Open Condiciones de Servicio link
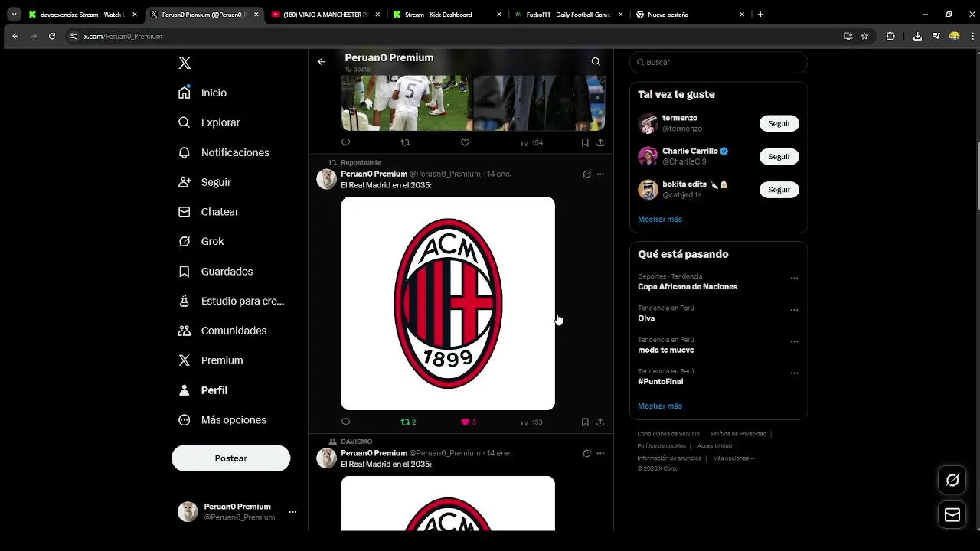Image resolution: width=980 pixels, height=551 pixels. pos(668,434)
